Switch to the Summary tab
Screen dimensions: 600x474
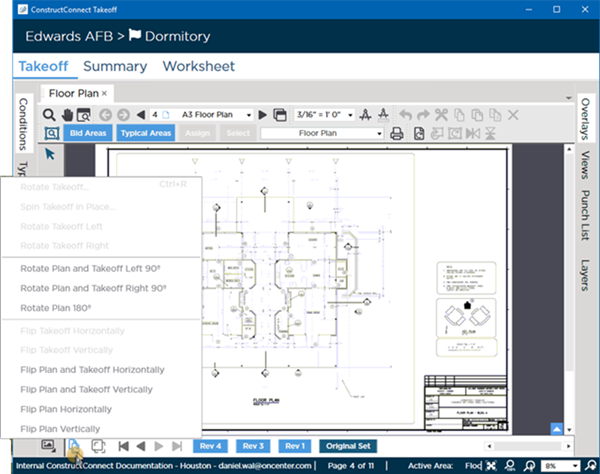point(114,67)
